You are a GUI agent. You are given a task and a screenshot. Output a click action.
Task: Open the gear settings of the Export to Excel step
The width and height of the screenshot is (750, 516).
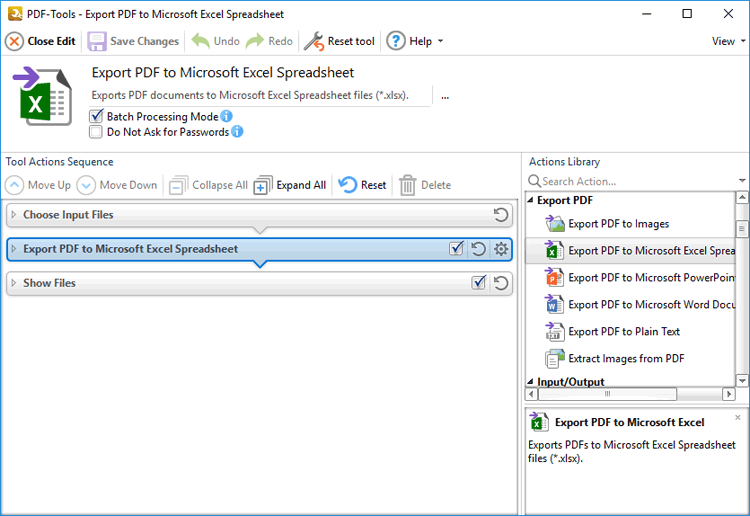pos(501,249)
